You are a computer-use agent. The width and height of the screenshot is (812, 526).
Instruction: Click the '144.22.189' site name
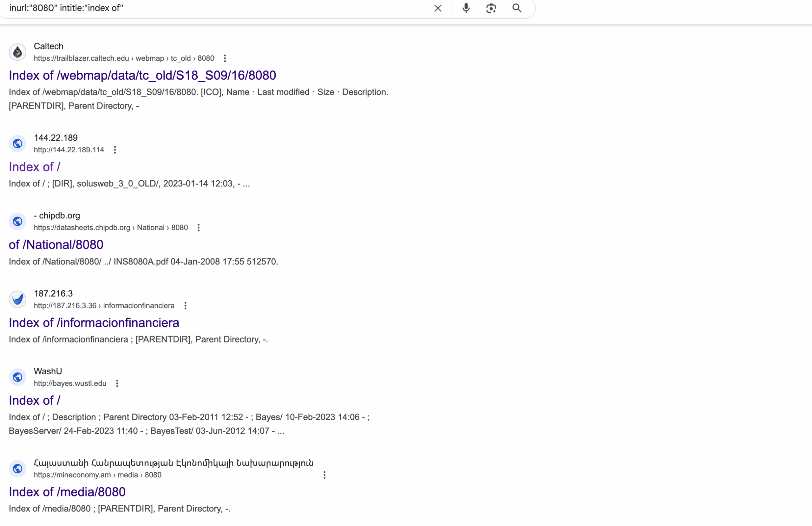[x=56, y=138]
